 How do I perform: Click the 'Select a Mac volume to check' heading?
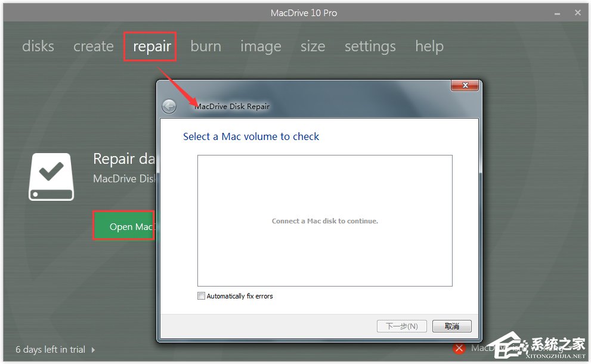251,136
